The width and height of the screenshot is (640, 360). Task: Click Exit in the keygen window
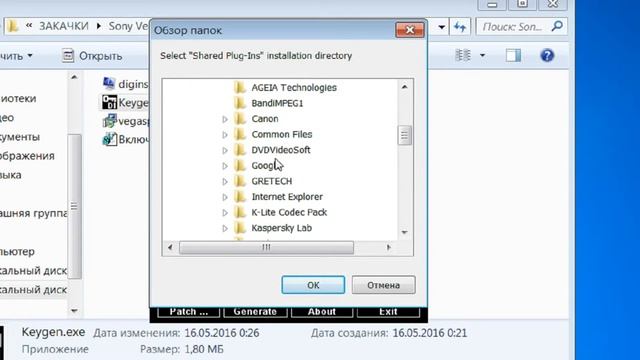[388, 311]
